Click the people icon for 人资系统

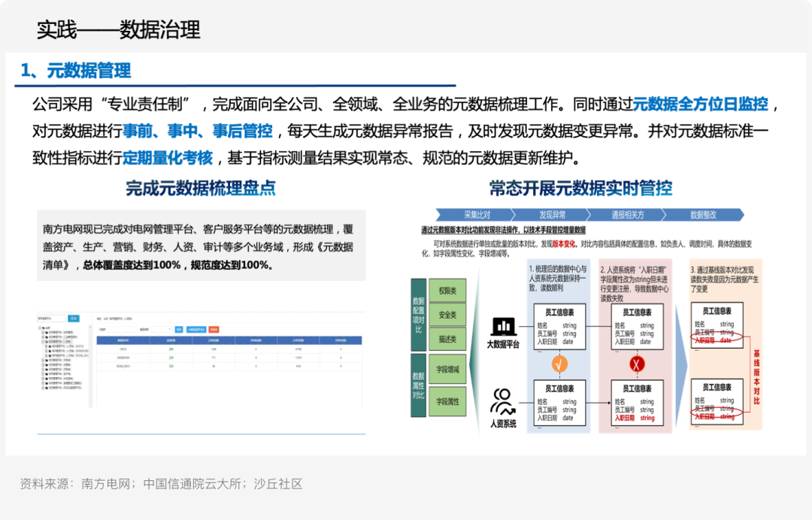click(502, 404)
